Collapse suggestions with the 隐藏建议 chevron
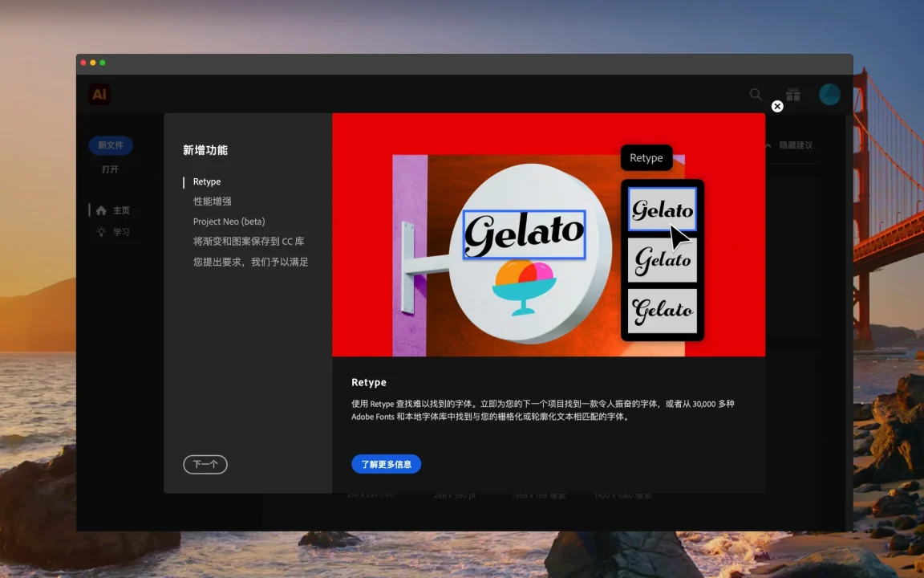 click(x=768, y=145)
